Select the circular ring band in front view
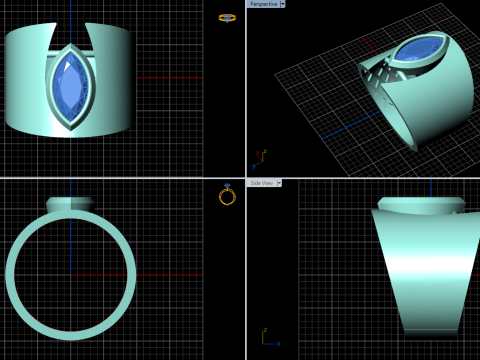480x360 pixels. click(x=9, y=274)
